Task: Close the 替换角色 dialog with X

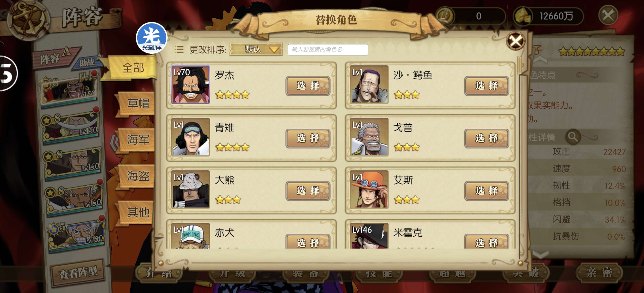Action: (515, 41)
